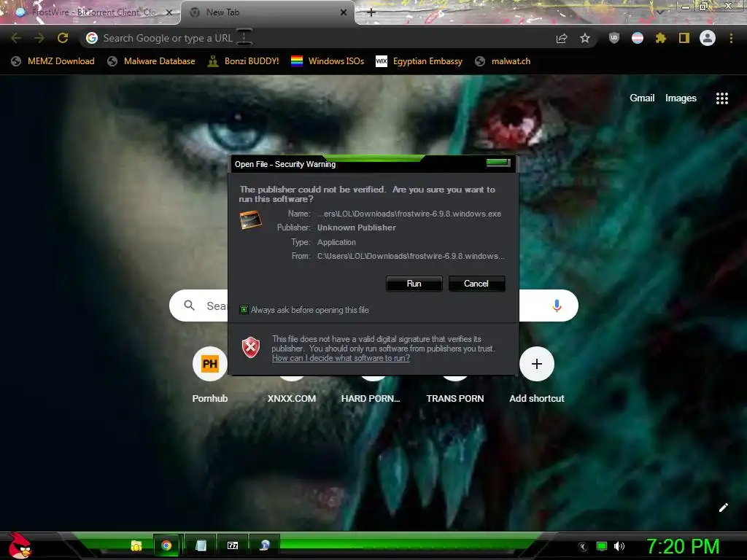The image size is (747, 560).
Task: Uncheck Always ask before opening this file
Action: pos(244,310)
